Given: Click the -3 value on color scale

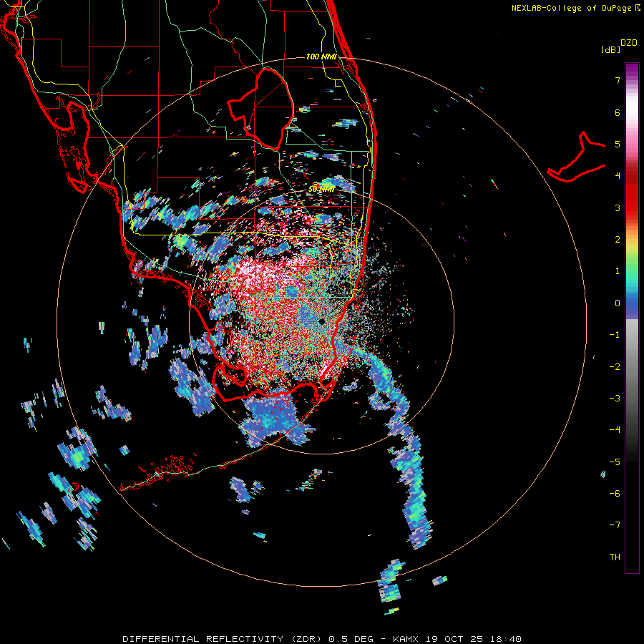Looking at the screenshot, I should click(x=615, y=399).
